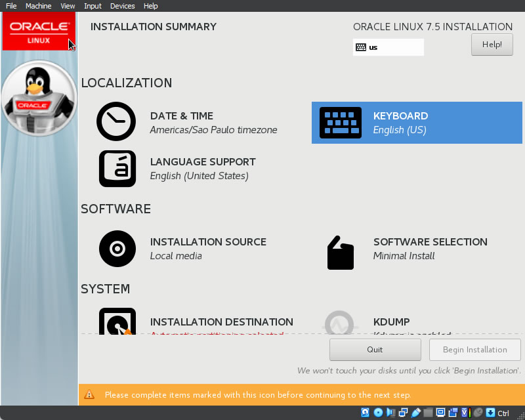525x420 pixels.
Task: Click the 'LOCALIZATION' section heading
Action: point(127,83)
